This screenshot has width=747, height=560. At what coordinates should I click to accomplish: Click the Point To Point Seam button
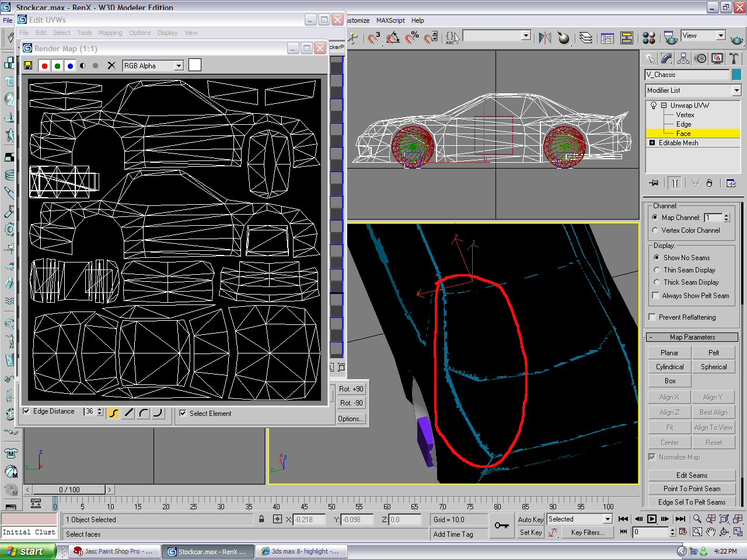692,489
